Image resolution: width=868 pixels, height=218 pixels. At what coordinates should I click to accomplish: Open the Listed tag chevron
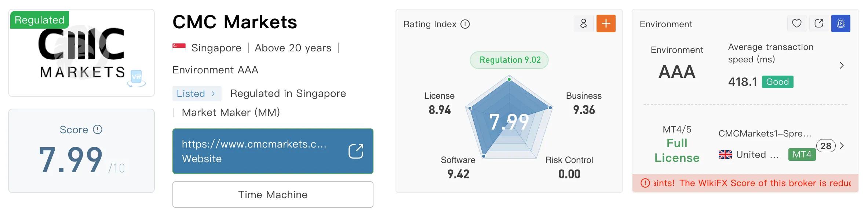point(213,94)
